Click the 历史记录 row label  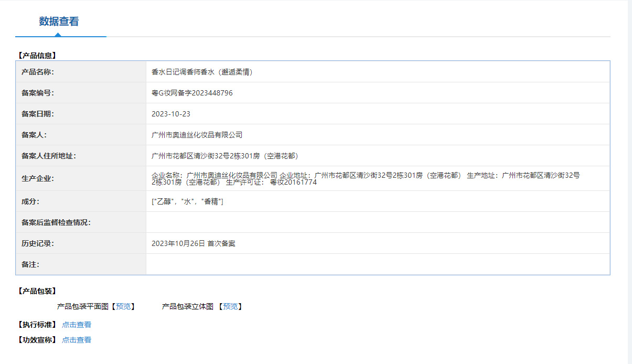tap(38, 243)
